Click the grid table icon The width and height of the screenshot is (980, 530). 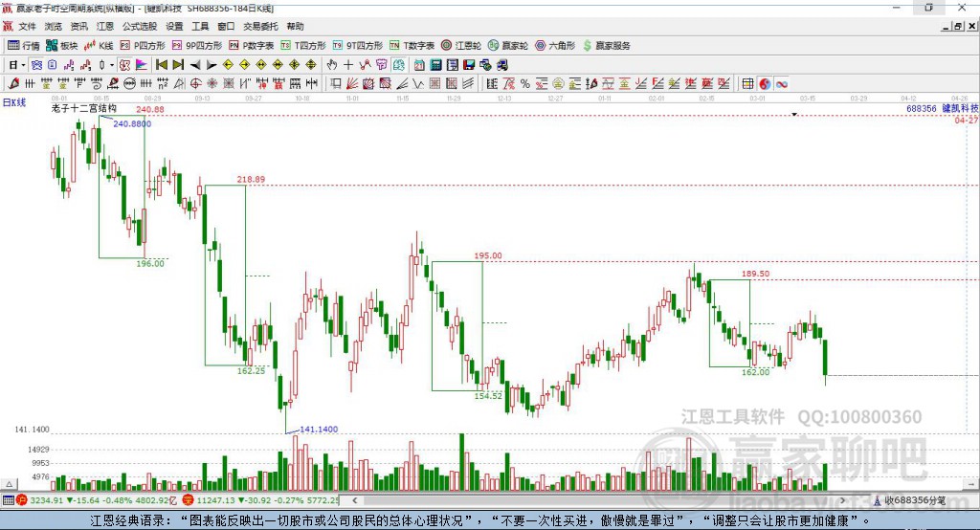point(747,84)
